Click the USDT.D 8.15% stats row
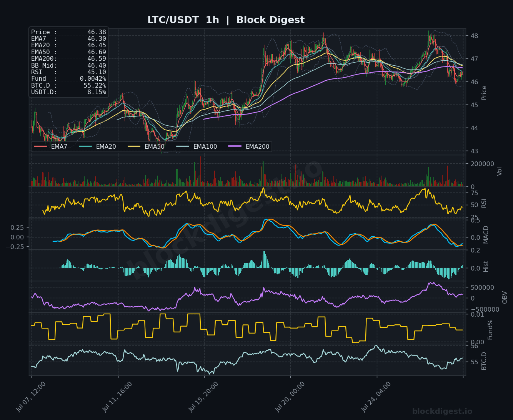 (68, 92)
